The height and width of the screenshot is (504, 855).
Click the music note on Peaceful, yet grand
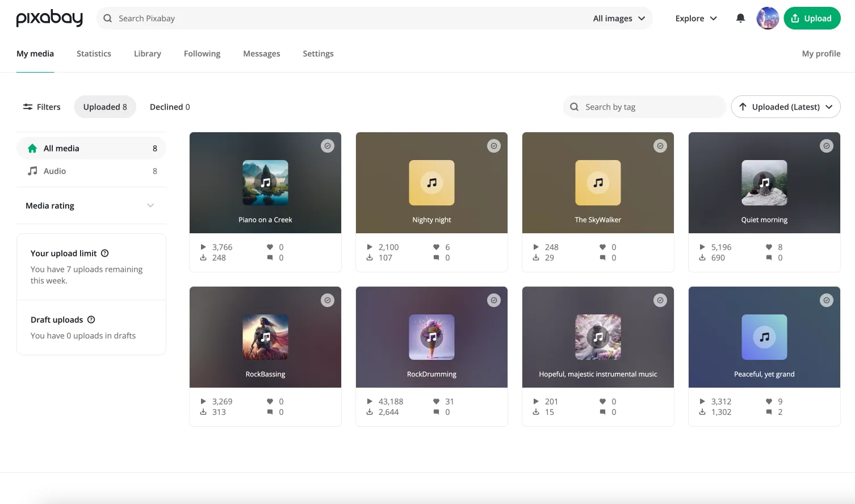click(765, 337)
